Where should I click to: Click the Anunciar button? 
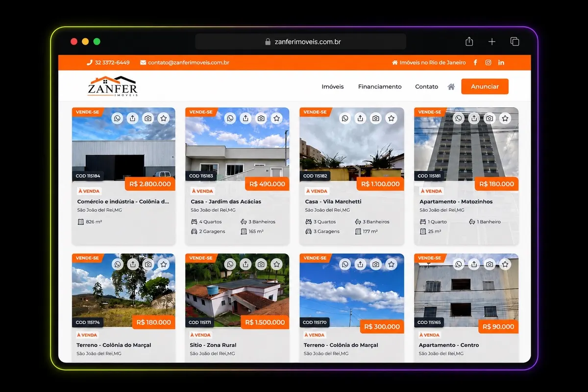click(485, 87)
